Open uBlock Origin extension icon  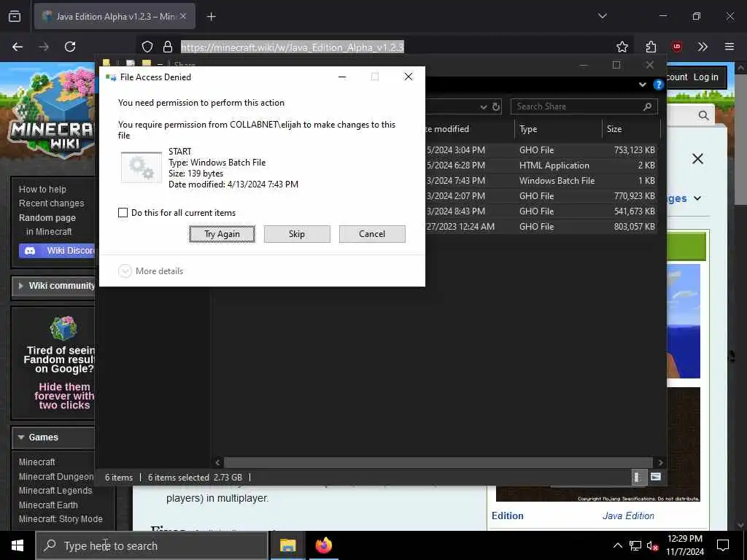point(677,47)
